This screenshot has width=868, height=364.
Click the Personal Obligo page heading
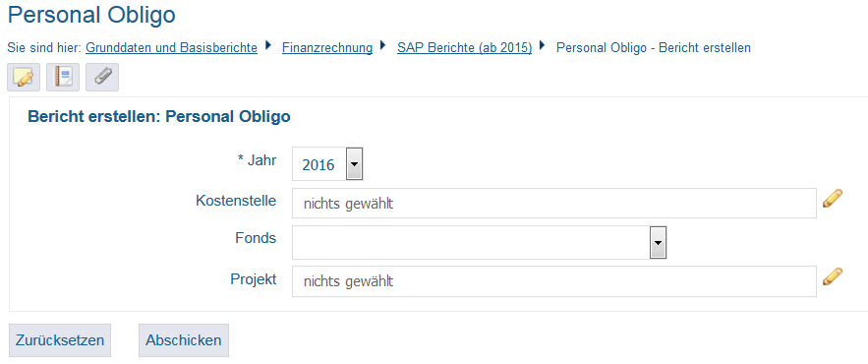(91, 16)
